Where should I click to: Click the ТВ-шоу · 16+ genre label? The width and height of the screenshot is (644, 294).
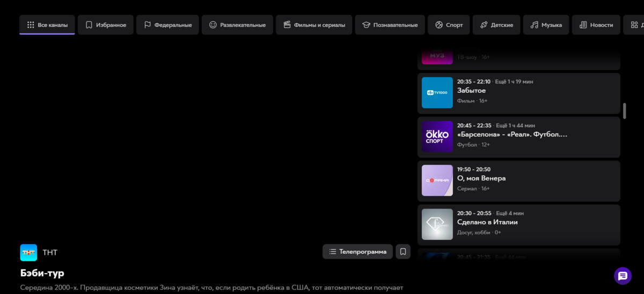click(473, 57)
